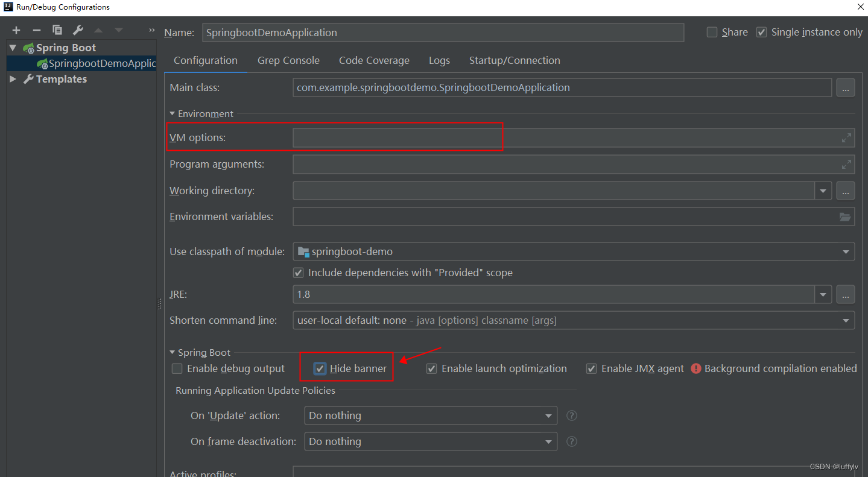Toggle Include dependencies with Provided scope
The width and height of the screenshot is (868, 477).
point(299,273)
